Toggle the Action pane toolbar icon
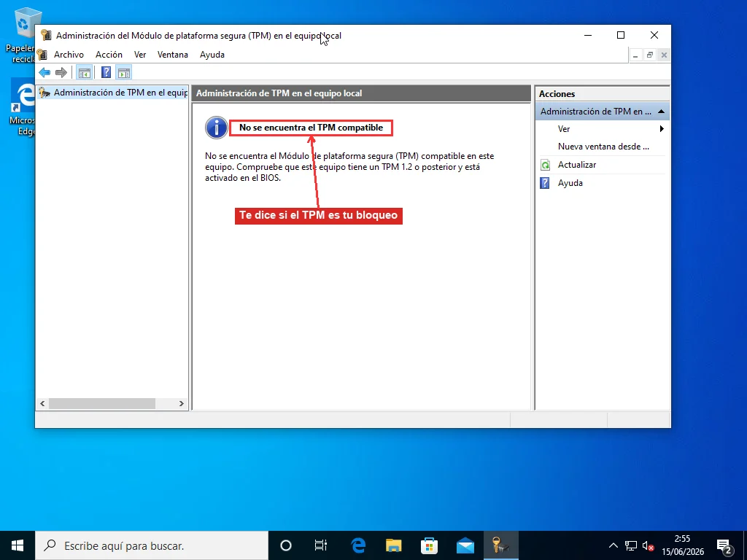The width and height of the screenshot is (747, 560). (x=123, y=73)
